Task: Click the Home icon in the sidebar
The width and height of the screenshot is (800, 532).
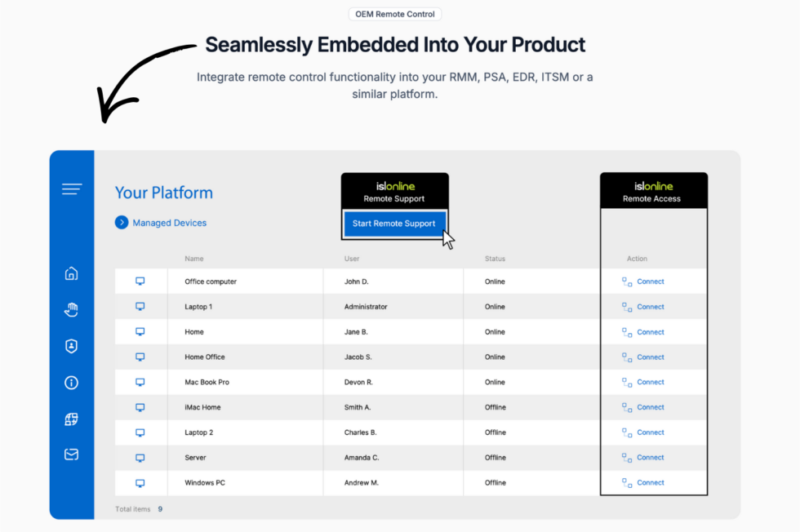Action: pos(71,273)
